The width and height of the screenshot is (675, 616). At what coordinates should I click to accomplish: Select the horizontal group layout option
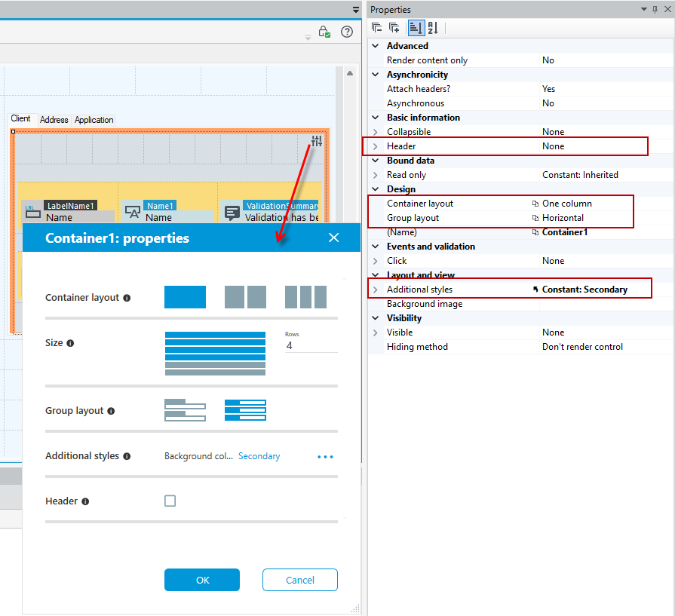click(x=245, y=410)
